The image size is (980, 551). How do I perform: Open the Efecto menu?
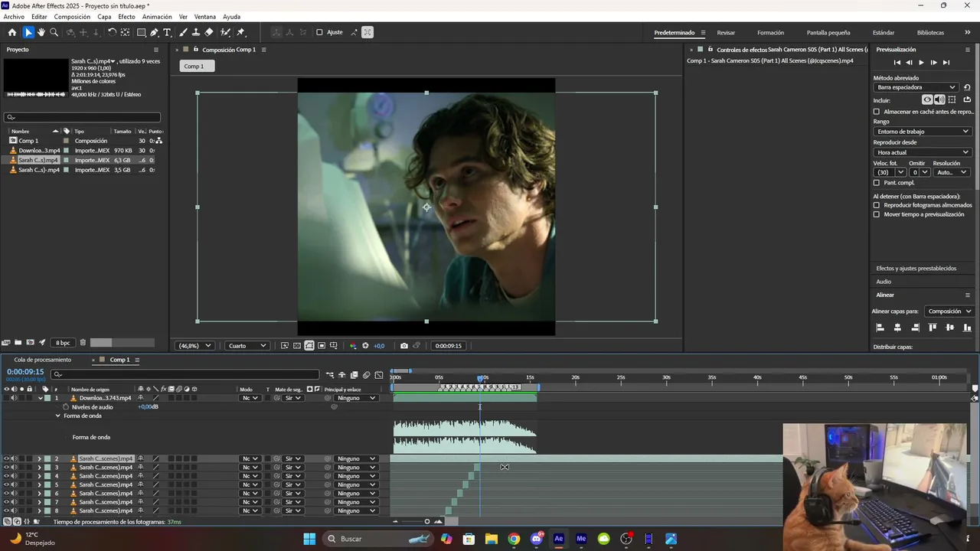point(126,17)
